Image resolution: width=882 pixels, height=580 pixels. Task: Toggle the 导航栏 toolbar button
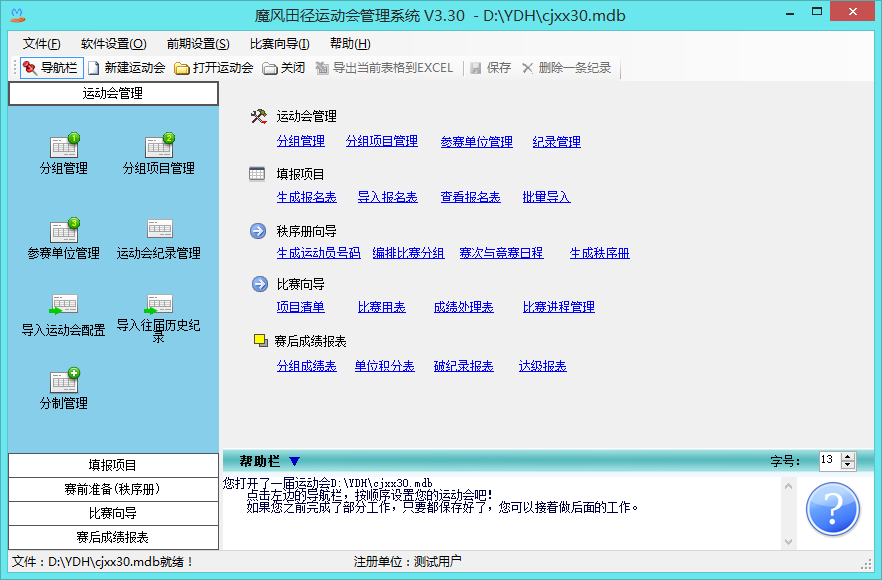[x=51, y=68]
